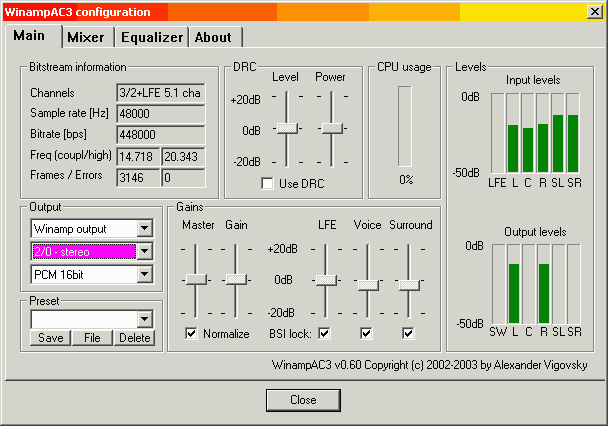Open the About tab
This screenshot has width=608, height=426.
point(215,38)
